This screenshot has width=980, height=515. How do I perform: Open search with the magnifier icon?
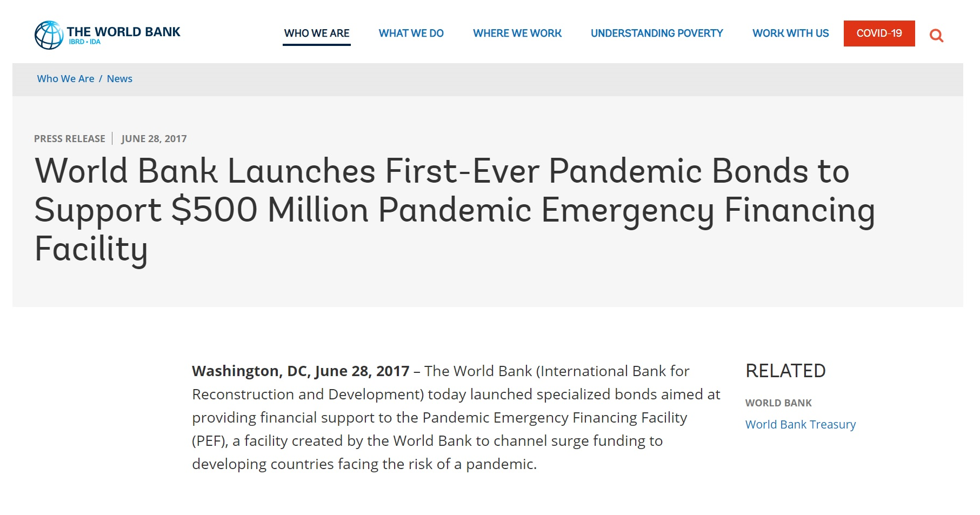(936, 36)
